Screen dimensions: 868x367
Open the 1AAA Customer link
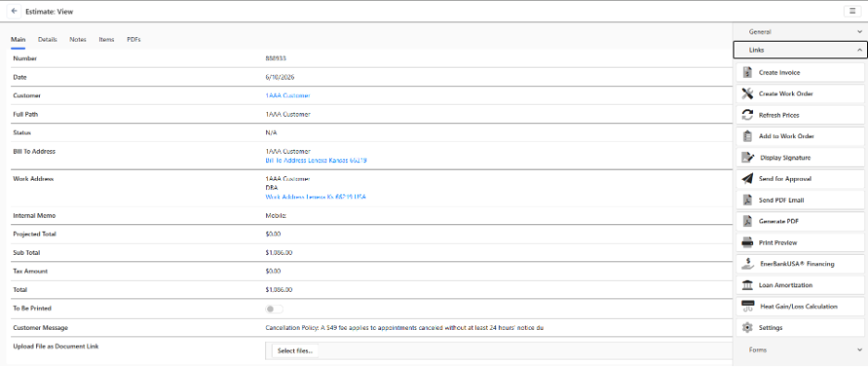pyautogui.click(x=287, y=95)
